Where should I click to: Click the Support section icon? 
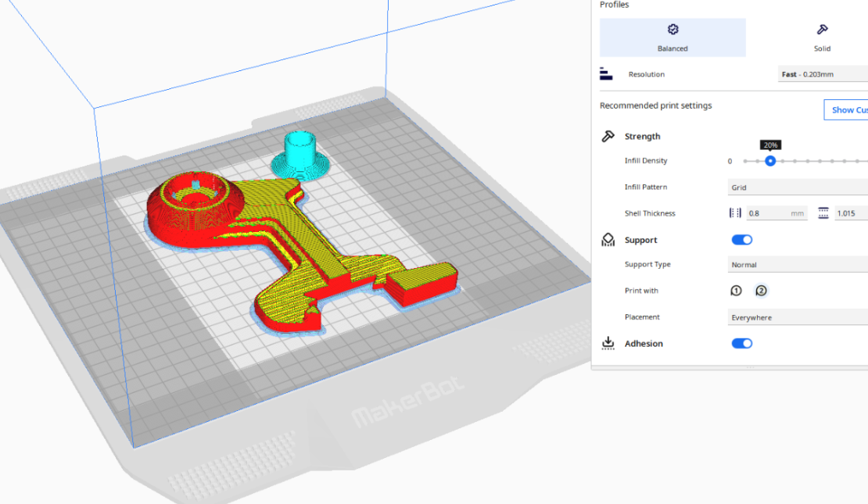608,240
